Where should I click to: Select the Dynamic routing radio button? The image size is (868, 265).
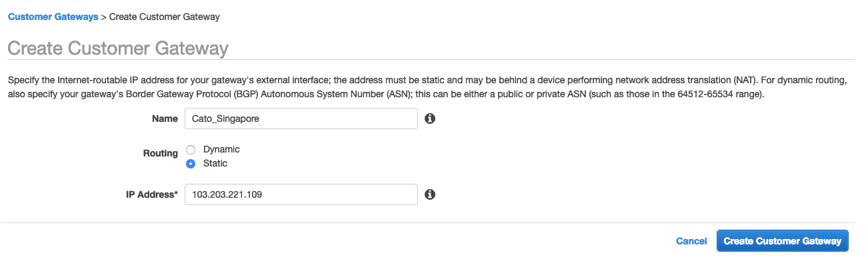coord(191,150)
